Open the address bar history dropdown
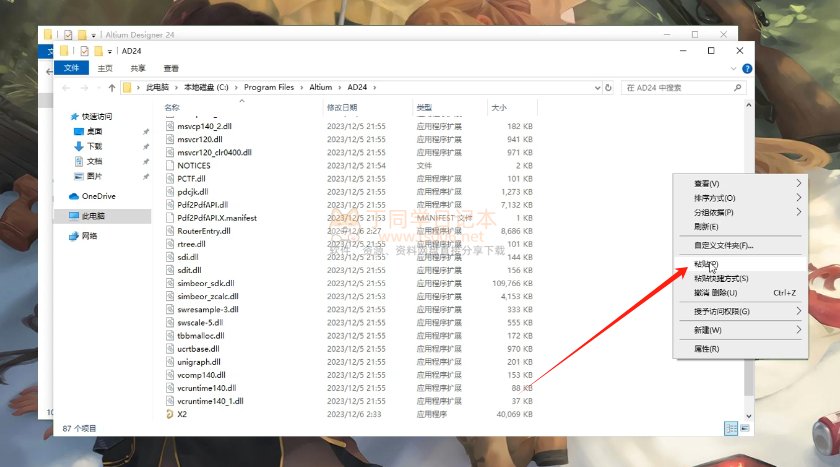Screen dimensions: 840x467 (591, 87)
